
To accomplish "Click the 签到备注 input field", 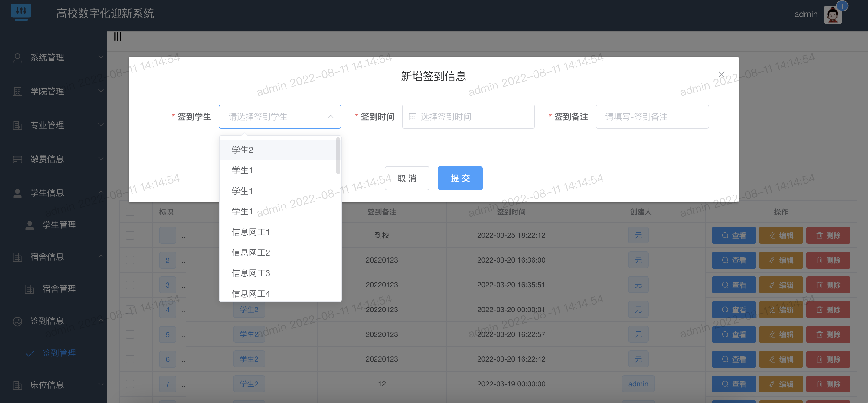I will click(x=652, y=117).
